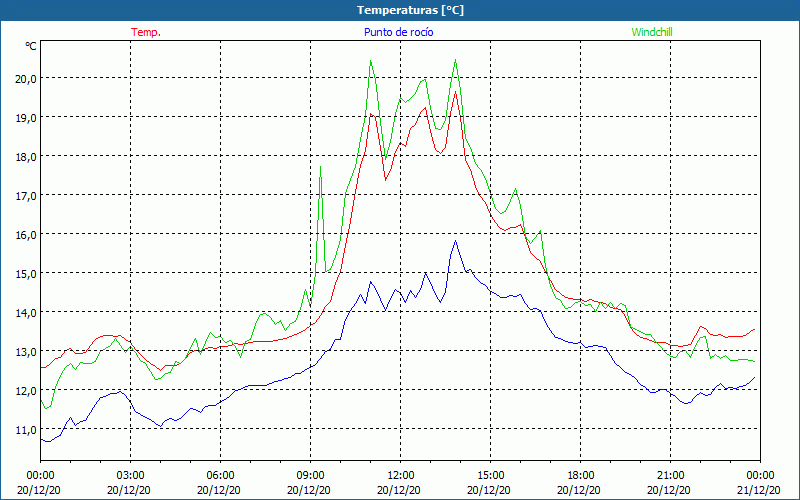Select the 12:00 time axis label

[x=400, y=475]
